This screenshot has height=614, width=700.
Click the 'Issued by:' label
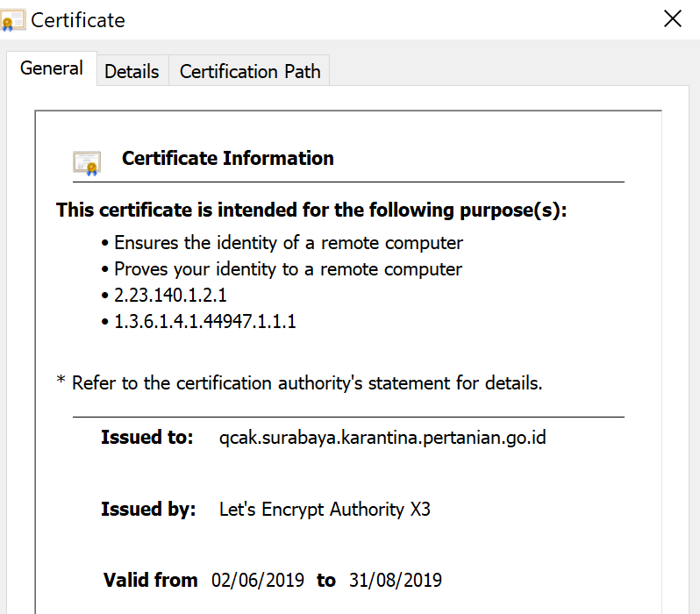[x=147, y=510]
